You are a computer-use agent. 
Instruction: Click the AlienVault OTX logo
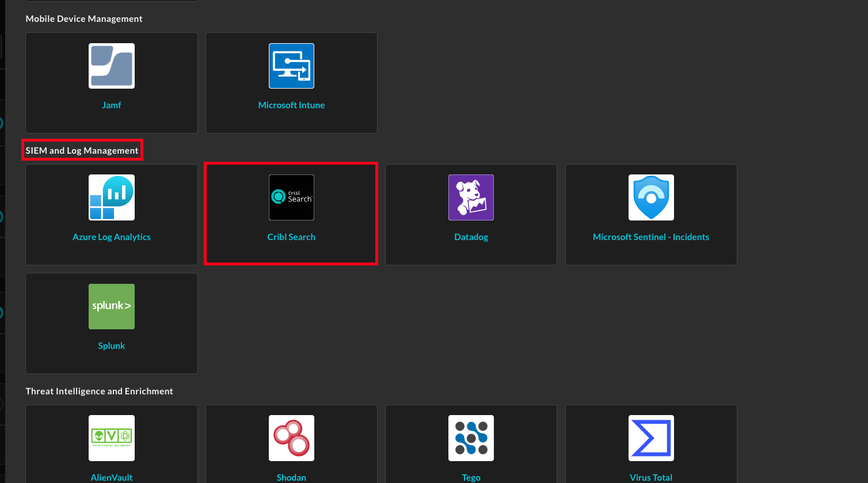pos(112,438)
